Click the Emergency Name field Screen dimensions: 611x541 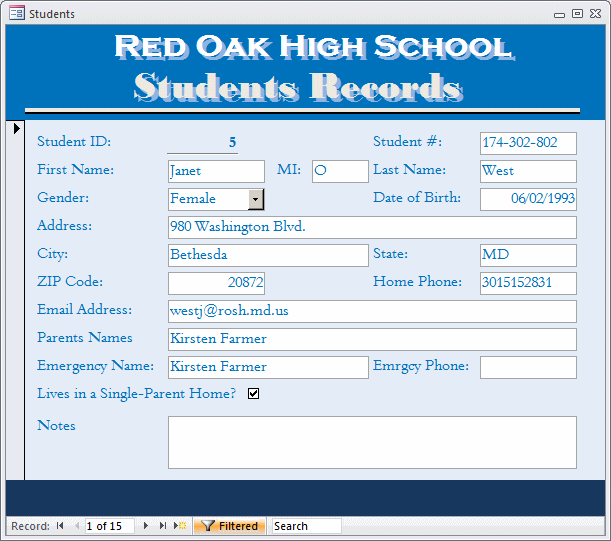268,368
